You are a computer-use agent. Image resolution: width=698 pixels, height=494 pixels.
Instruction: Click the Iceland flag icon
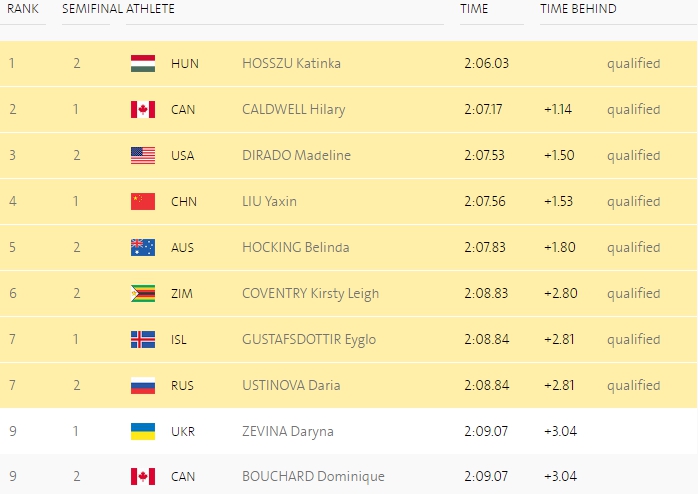(142, 339)
